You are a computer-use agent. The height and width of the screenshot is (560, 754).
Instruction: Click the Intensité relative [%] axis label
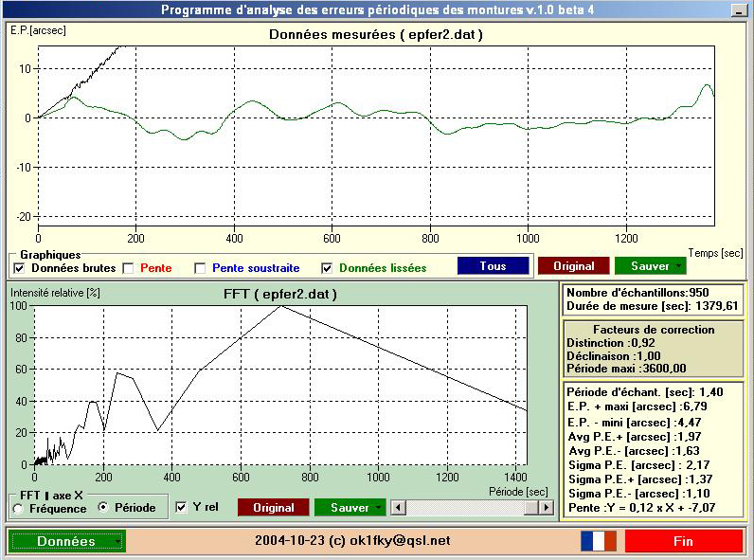[x=55, y=293]
